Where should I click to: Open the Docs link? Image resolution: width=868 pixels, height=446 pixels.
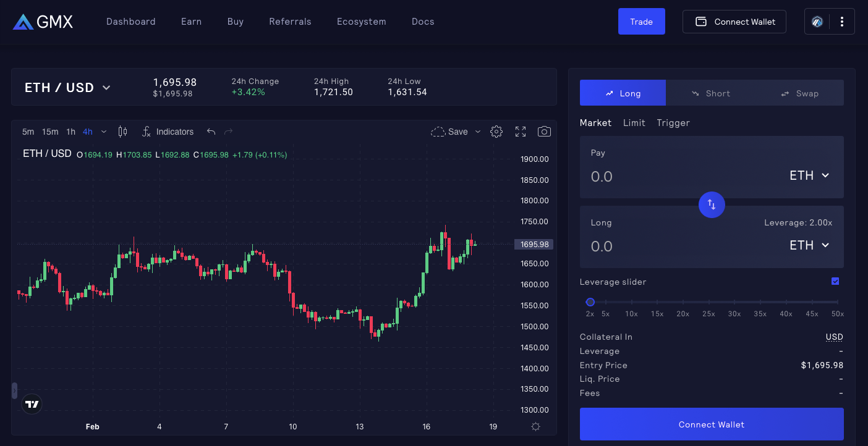click(x=423, y=22)
